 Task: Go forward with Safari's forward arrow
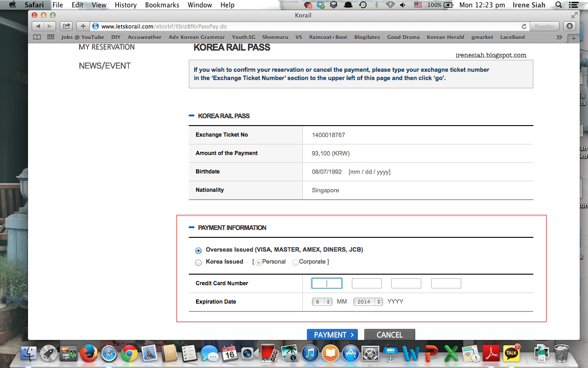click(x=50, y=26)
